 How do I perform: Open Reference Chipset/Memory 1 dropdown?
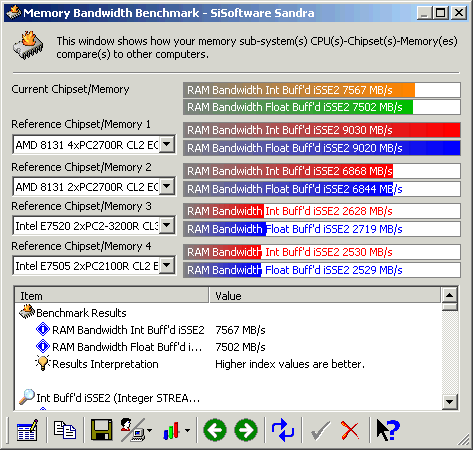(x=167, y=145)
